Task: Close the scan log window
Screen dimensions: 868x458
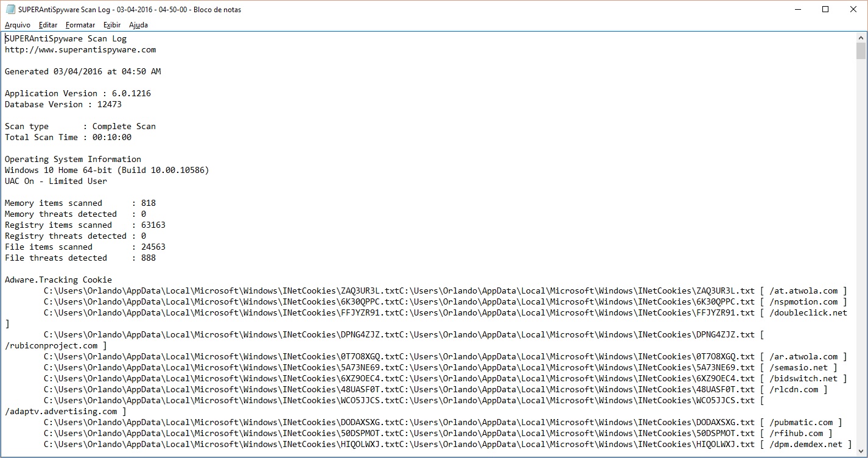Action: [853, 10]
